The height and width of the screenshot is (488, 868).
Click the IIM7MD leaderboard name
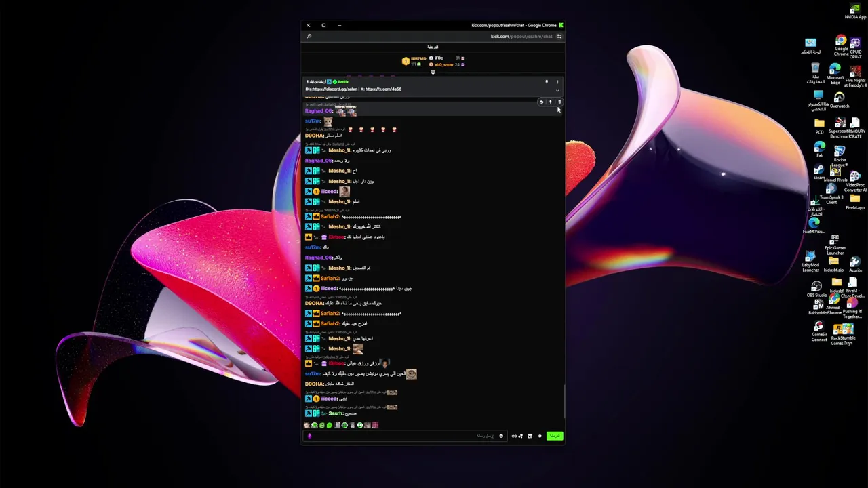coord(418,58)
